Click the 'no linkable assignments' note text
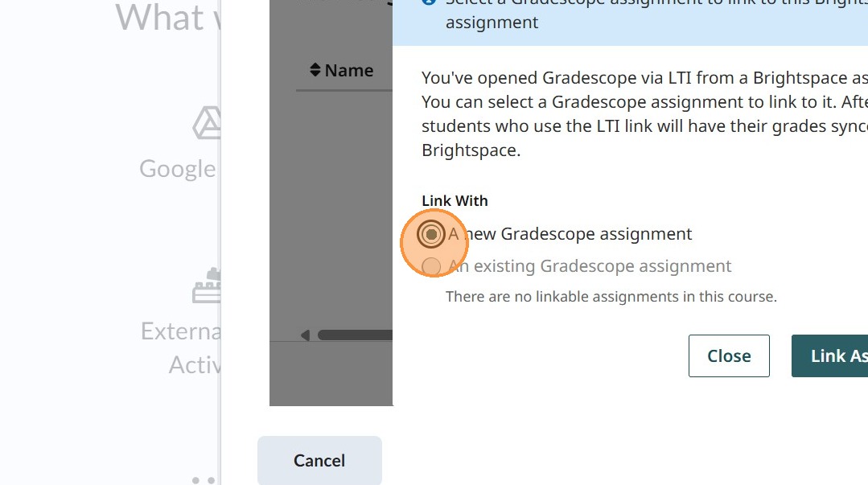This screenshot has width=868, height=485. [x=611, y=297]
